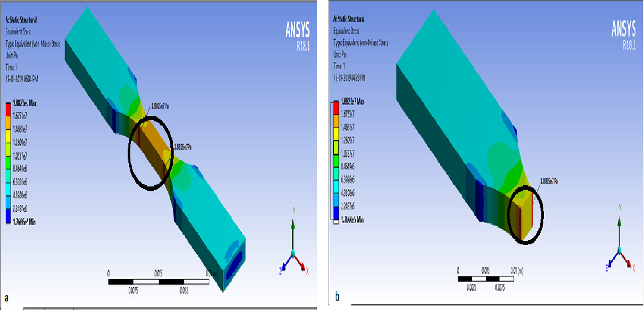The image size is (644, 310).
Task: Click the cyan isometric ball of panel b triad
Action: tap(619, 251)
